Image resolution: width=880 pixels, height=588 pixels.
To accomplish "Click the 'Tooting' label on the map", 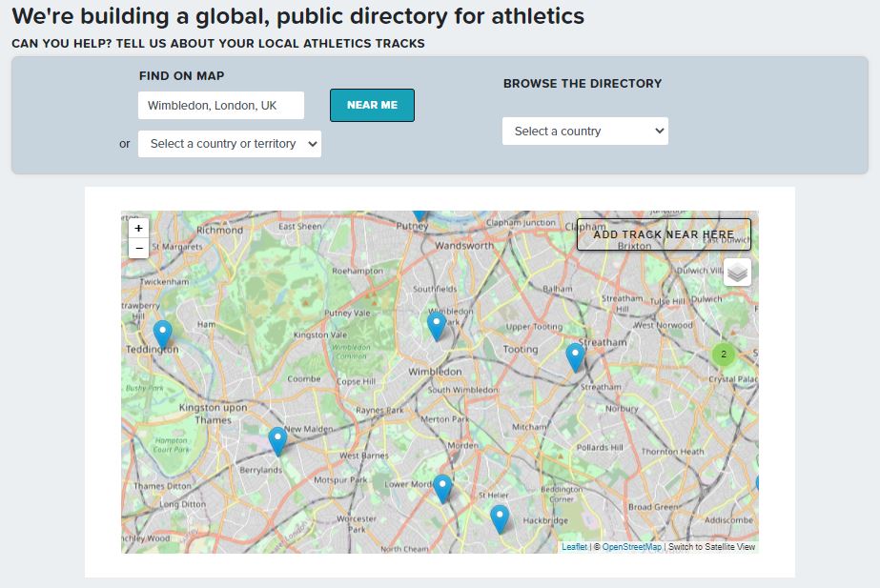I will tap(521, 349).
